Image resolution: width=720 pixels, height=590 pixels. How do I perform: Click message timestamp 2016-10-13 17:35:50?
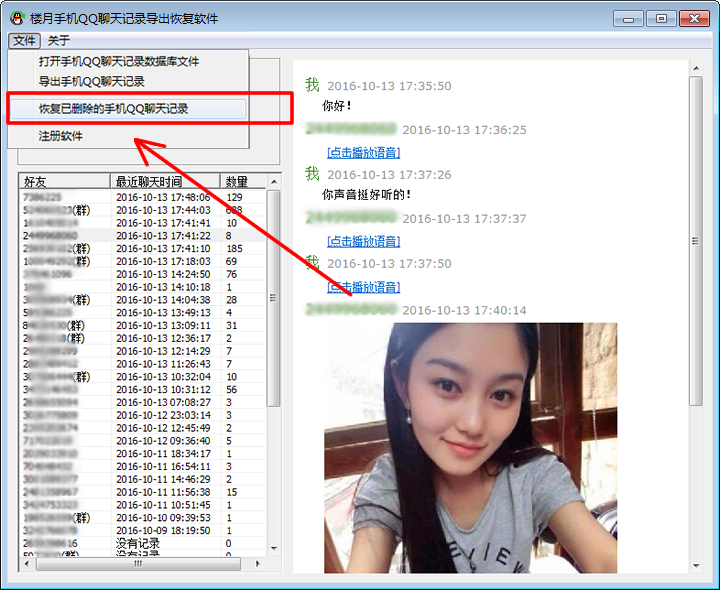[x=389, y=86]
